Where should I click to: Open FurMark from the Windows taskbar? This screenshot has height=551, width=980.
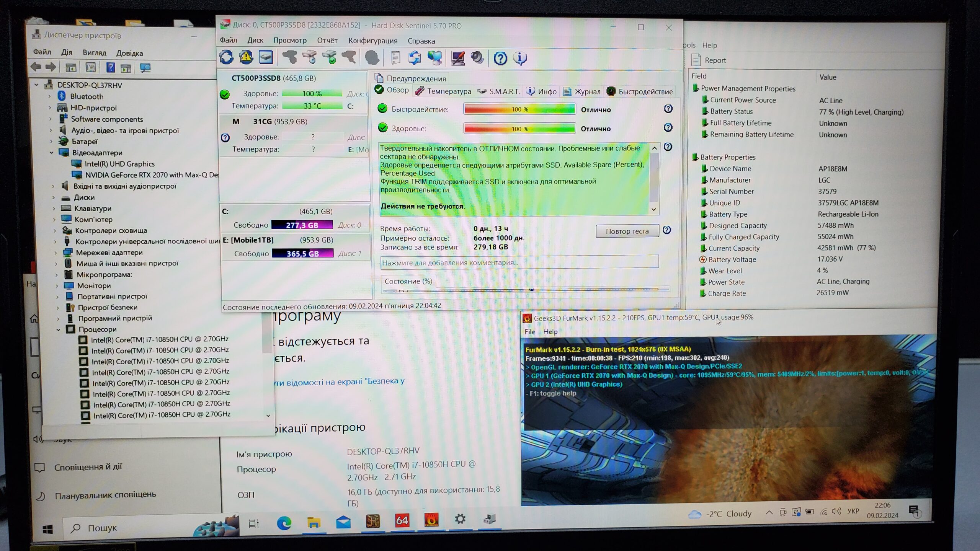click(431, 520)
